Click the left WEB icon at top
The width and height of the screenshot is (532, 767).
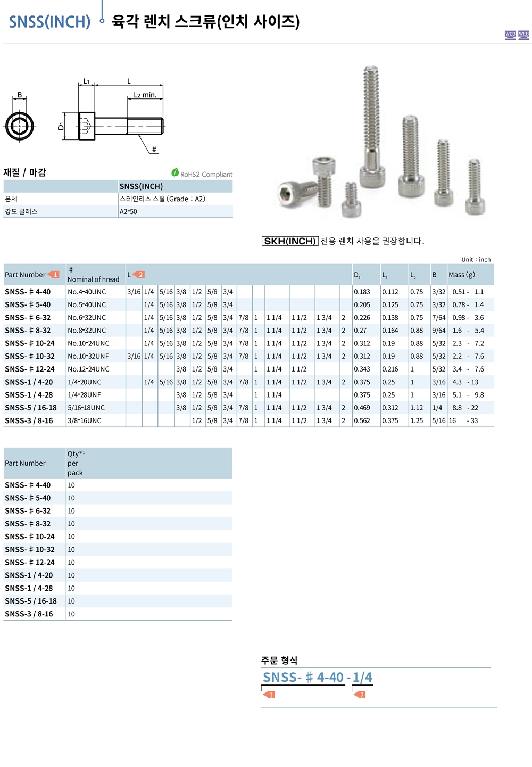510,35
